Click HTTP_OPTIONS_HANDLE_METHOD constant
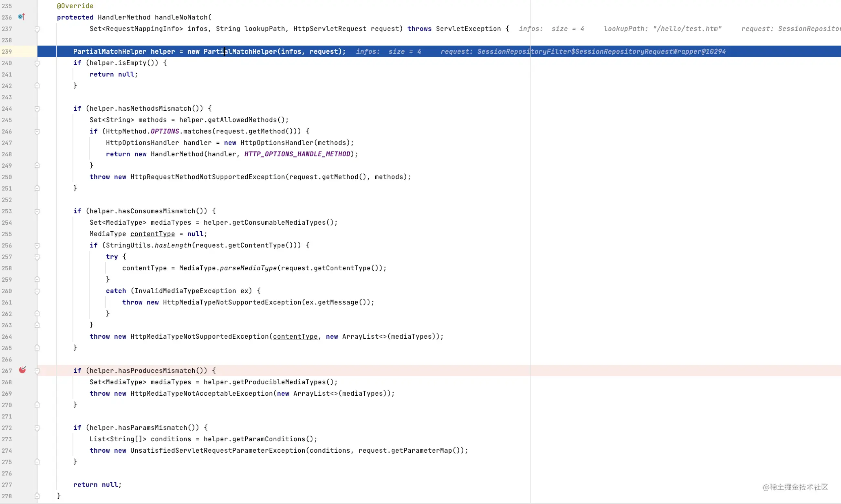 pyautogui.click(x=297, y=154)
